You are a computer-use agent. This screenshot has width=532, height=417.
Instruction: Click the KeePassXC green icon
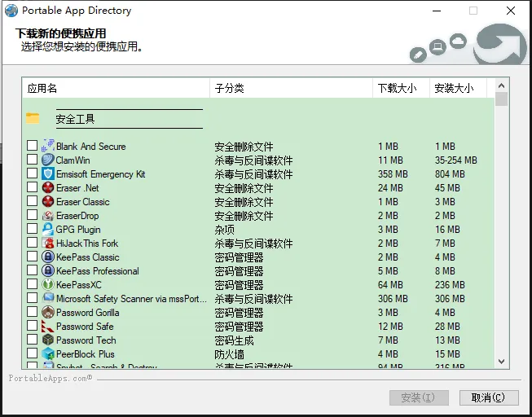coord(48,285)
